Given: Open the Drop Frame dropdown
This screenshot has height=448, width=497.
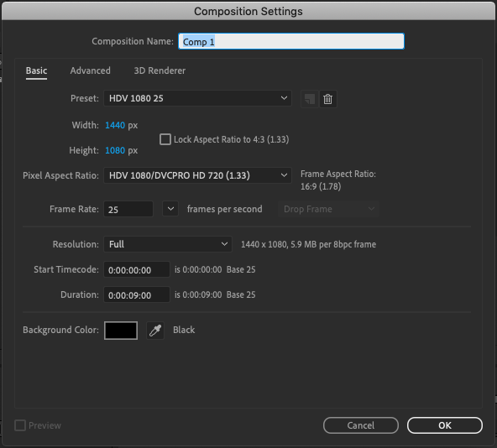Looking at the screenshot, I should (x=328, y=209).
